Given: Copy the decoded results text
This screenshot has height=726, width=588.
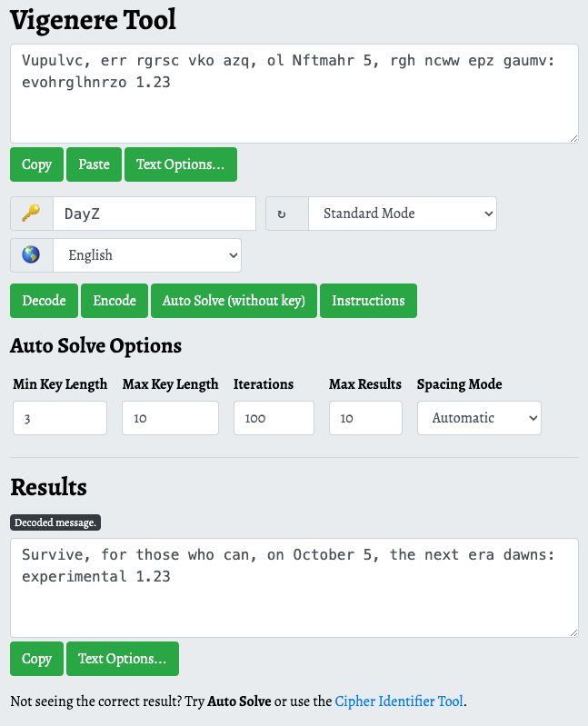Looking at the screenshot, I should point(36,659).
